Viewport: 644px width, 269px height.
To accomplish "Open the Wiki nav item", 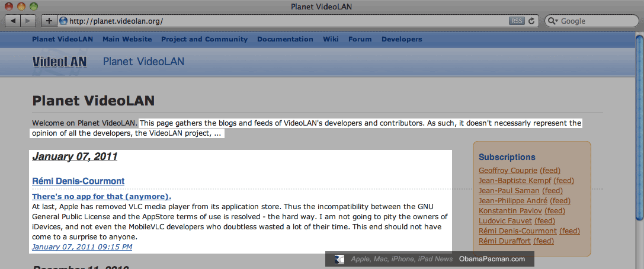I will coord(331,40).
